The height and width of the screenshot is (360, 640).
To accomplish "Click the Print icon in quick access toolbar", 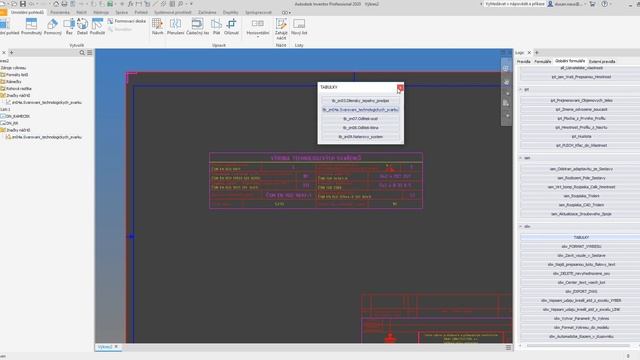I will [x=64, y=4].
